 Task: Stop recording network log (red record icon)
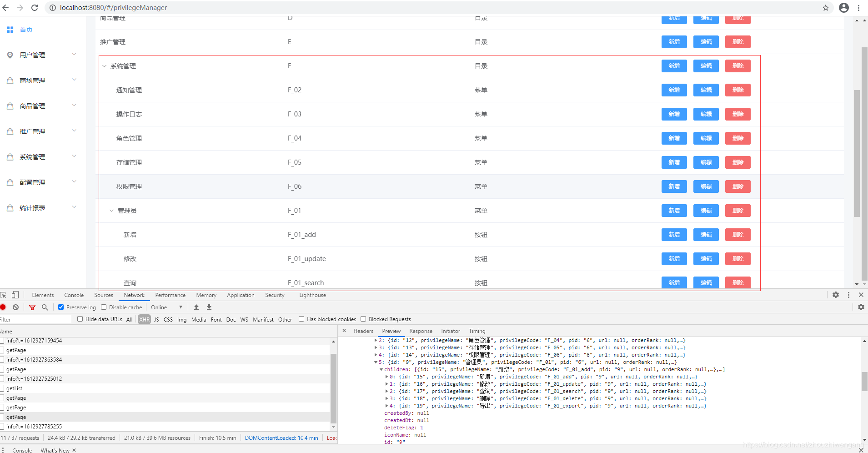(x=3, y=307)
